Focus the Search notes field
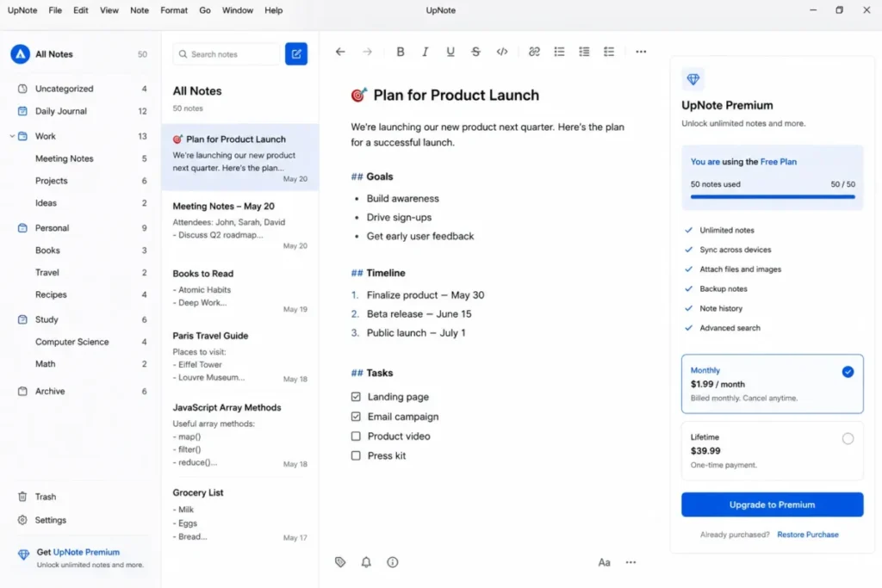The image size is (882, 588). [x=227, y=54]
